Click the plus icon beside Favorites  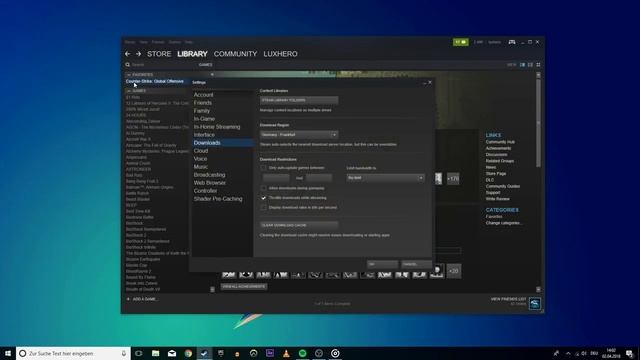pyautogui.click(x=212, y=75)
